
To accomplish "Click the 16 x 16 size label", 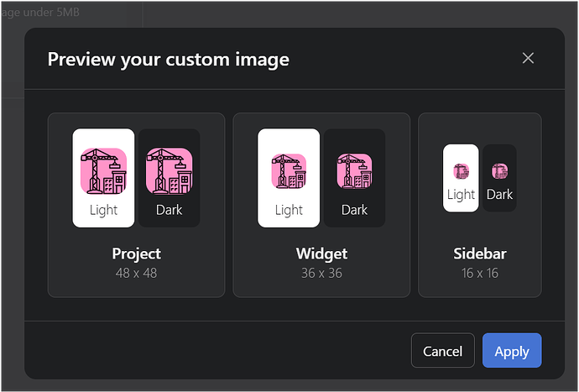I will (x=479, y=273).
